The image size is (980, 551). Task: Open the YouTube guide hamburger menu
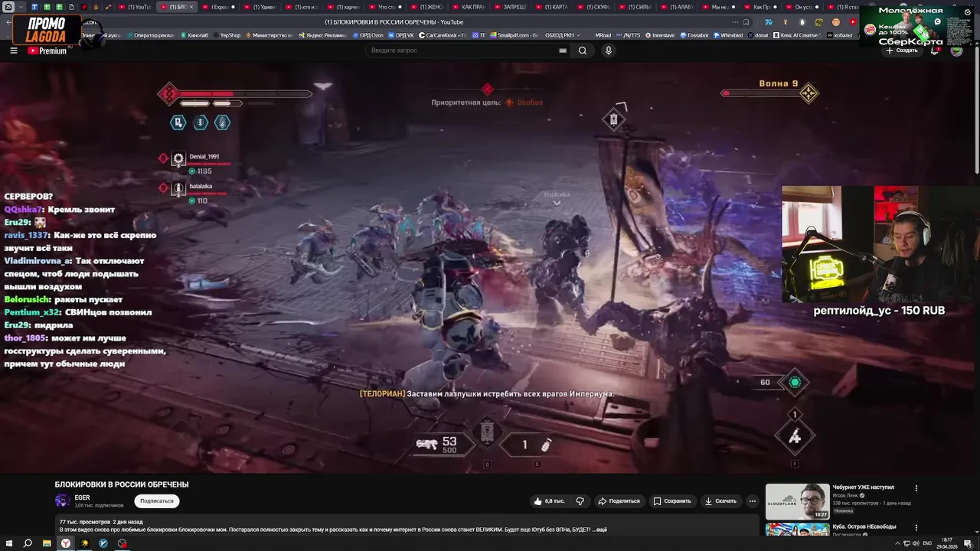coord(14,51)
